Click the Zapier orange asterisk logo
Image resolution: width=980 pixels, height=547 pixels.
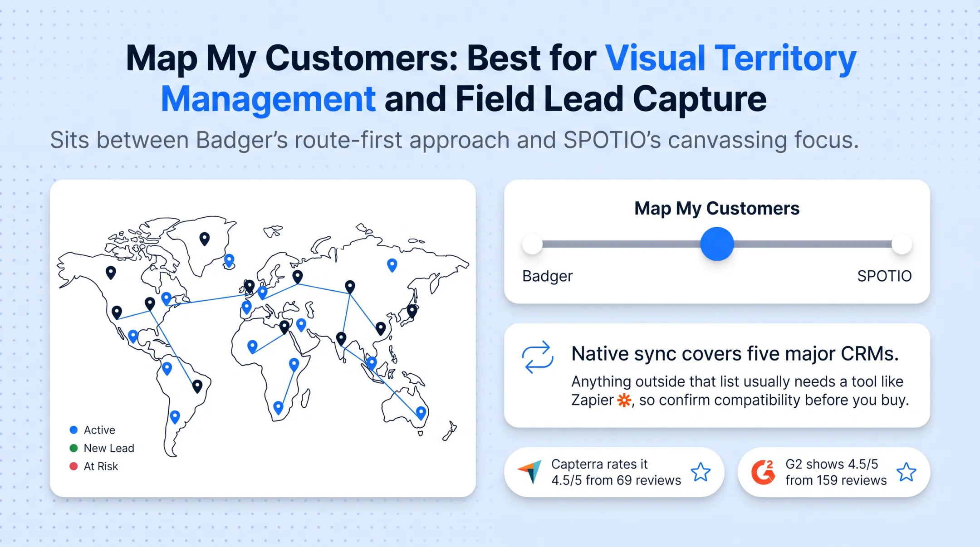[x=624, y=400]
